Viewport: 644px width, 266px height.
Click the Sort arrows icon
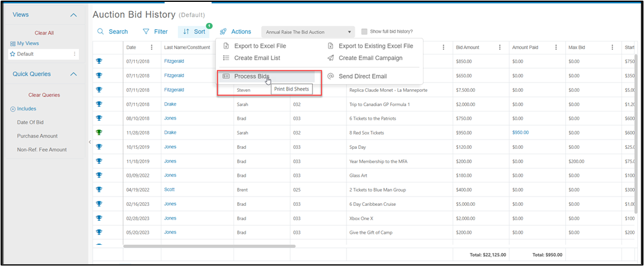pos(186,32)
